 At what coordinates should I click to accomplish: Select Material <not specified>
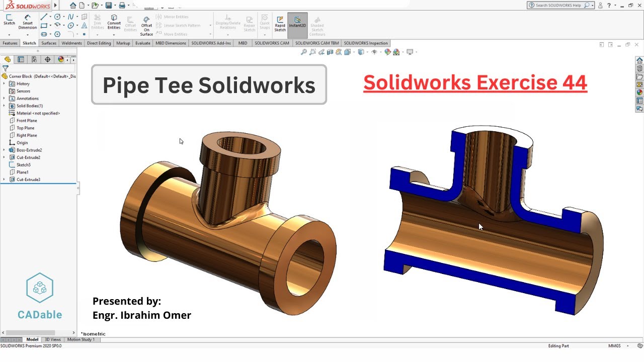38,113
